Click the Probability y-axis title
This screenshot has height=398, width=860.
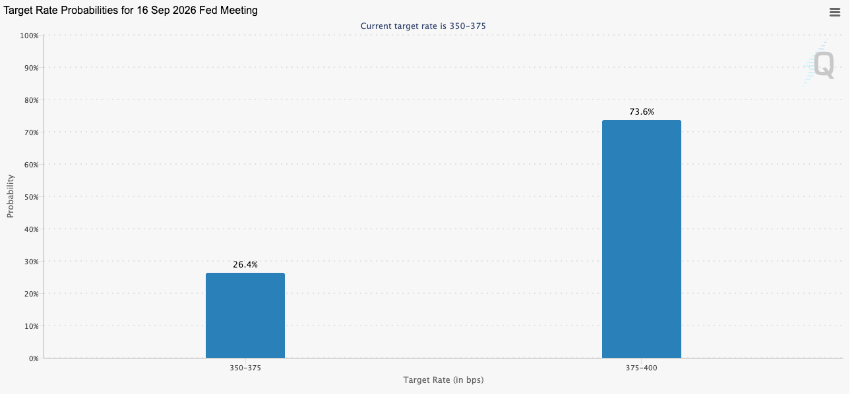click(x=10, y=196)
